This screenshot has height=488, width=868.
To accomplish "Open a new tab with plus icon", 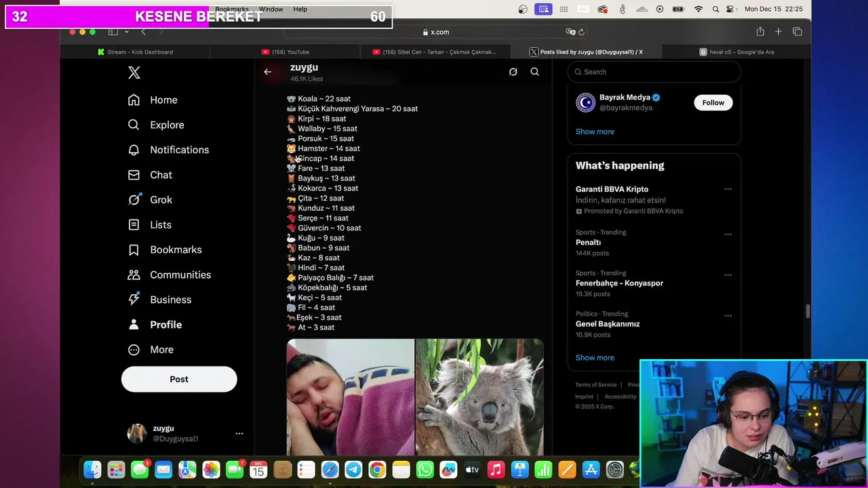I will (x=778, y=31).
